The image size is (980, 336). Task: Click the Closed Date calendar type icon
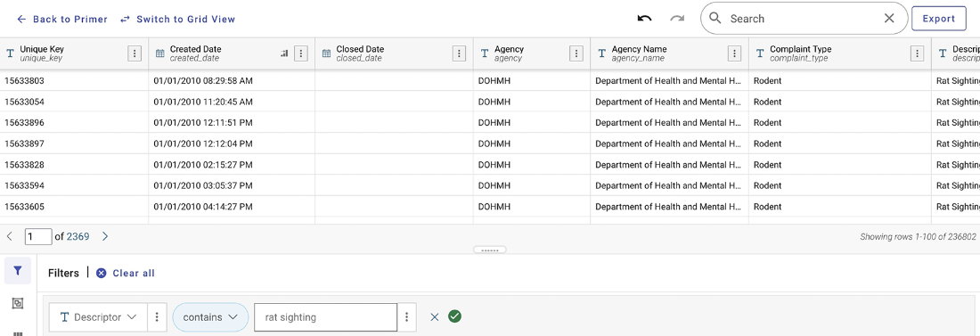point(326,53)
